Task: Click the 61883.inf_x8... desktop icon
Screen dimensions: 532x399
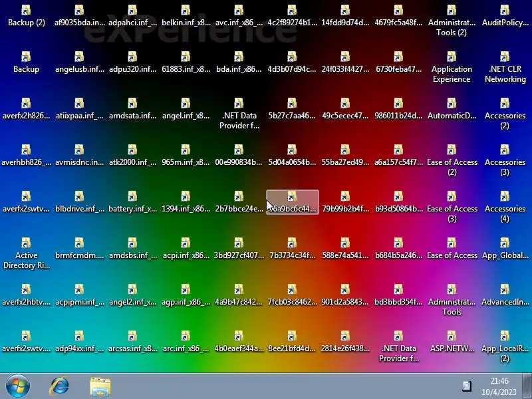Action: pyautogui.click(x=186, y=62)
